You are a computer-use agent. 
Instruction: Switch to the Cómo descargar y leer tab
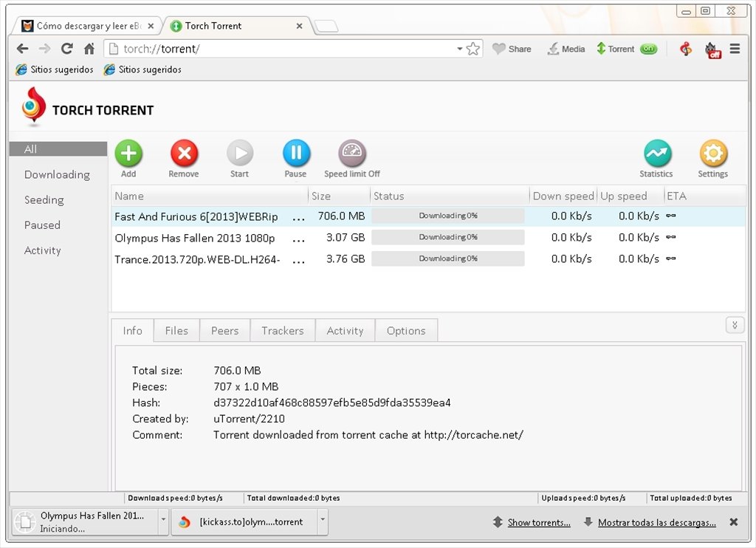coord(88,26)
